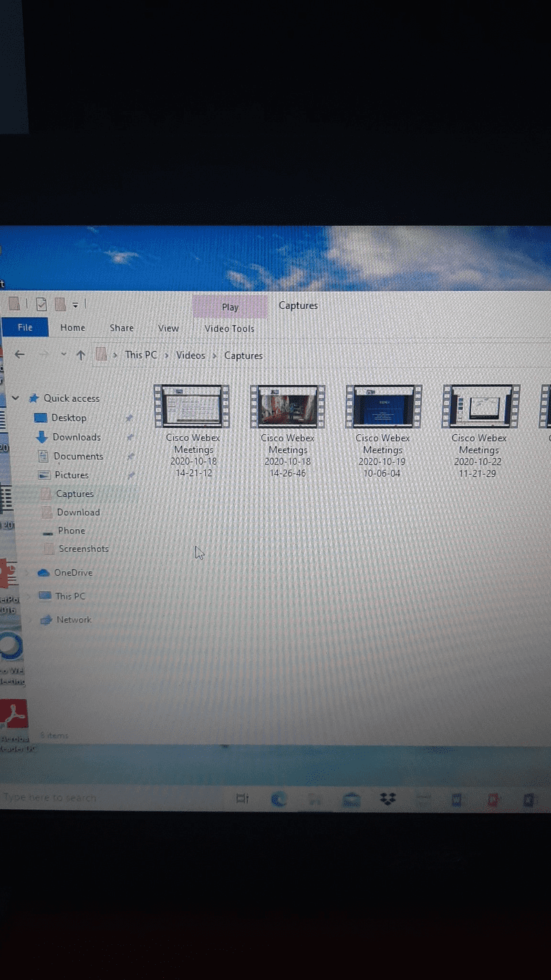This screenshot has width=551, height=980.
Task: Open OneDrive in the navigation pane
Action: click(x=73, y=573)
